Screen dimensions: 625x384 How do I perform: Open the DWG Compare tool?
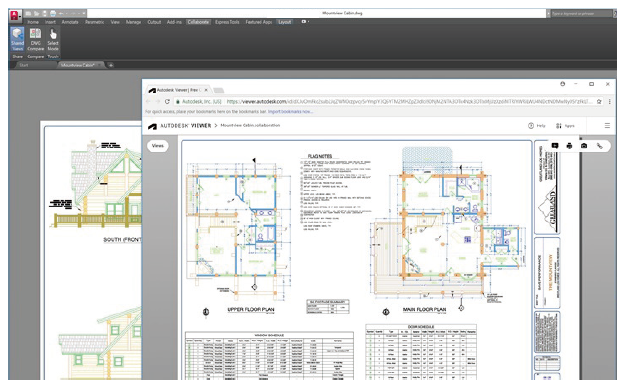pyautogui.click(x=35, y=39)
